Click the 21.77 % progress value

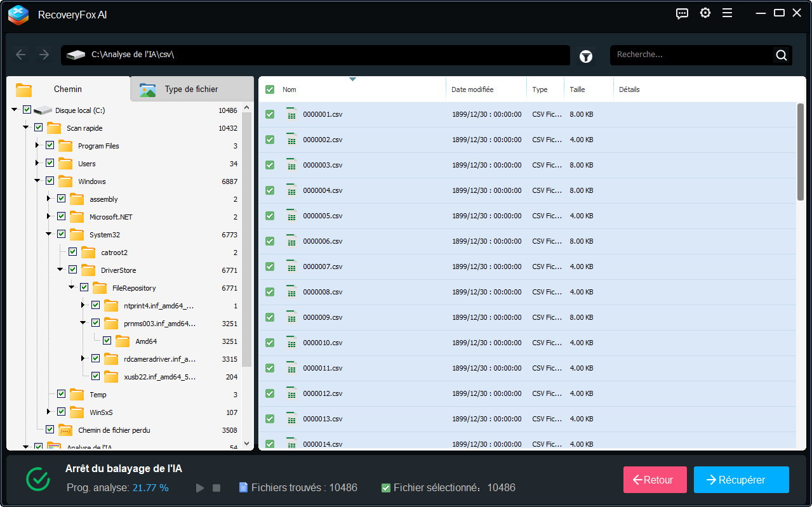click(x=150, y=488)
